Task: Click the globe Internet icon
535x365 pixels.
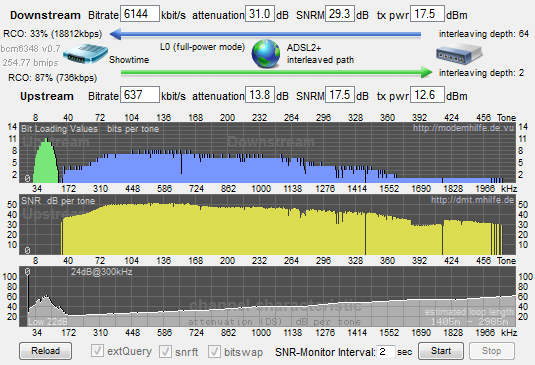Action: [x=266, y=54]
